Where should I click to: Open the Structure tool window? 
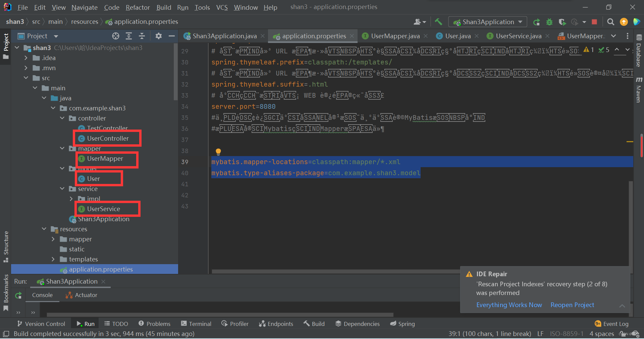coord(6,247)
